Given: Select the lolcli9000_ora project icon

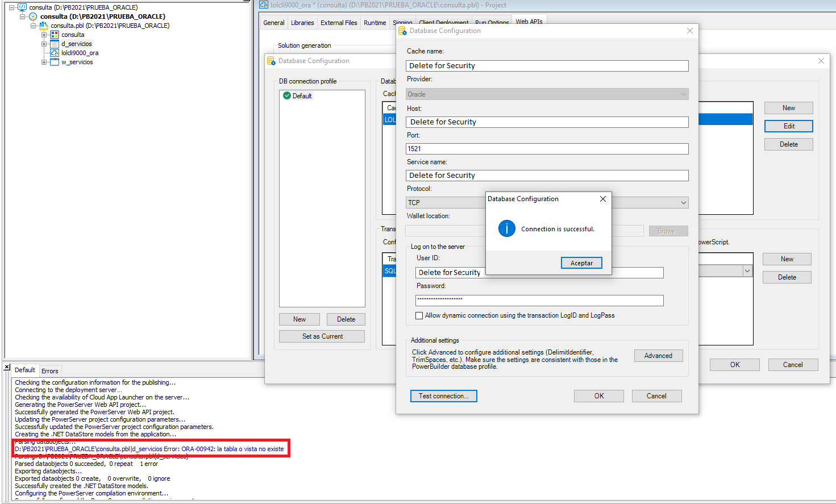Looking at the screenshot, I should tap(55, 53).
